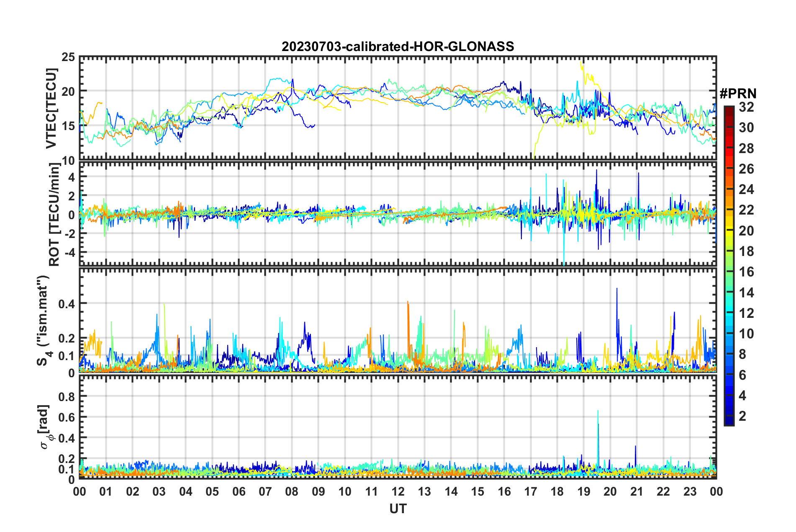Select the "10" tick on the VTEC axis
This screenshot has height=532, width=796.
(68, 161)
